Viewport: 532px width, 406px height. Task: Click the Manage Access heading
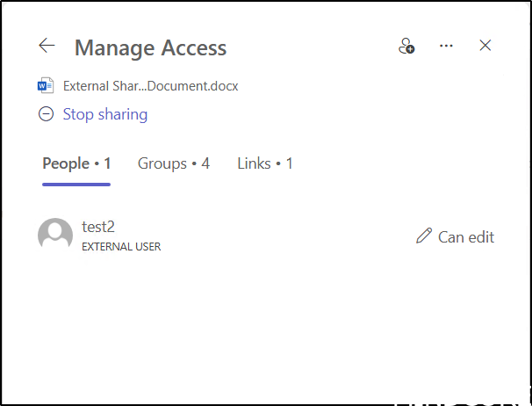150,47
